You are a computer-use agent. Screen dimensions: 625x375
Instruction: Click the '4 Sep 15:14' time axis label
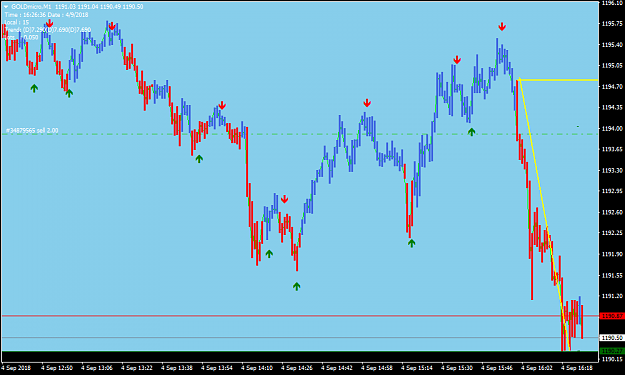417,367
